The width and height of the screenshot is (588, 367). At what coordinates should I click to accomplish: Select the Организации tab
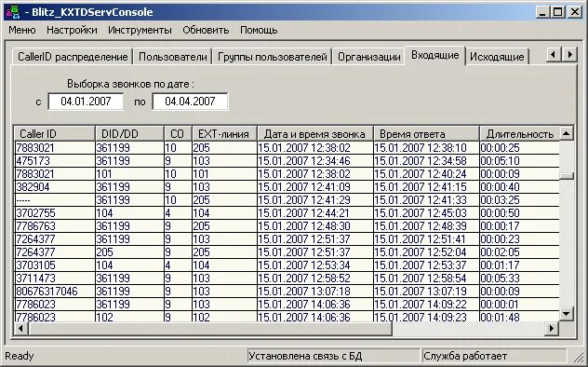coord(369,57)
